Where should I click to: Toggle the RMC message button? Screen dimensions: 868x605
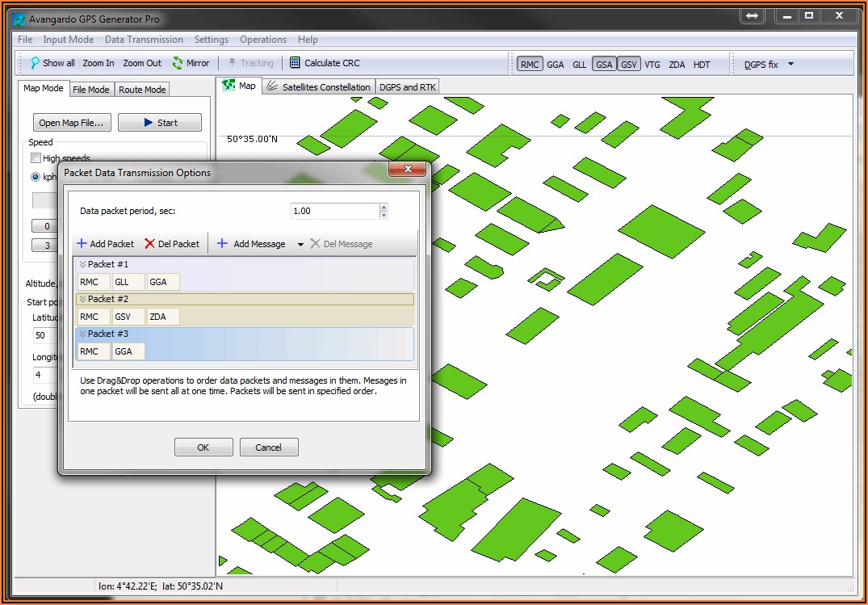coord(530,65)
